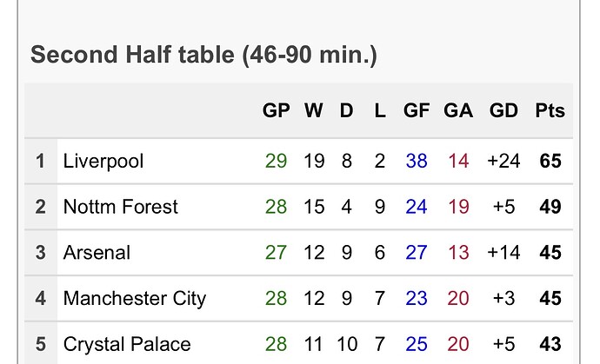Sort table by GP column header
The width and height of the screenshot is (600, 364).
[x=276, y=111]
